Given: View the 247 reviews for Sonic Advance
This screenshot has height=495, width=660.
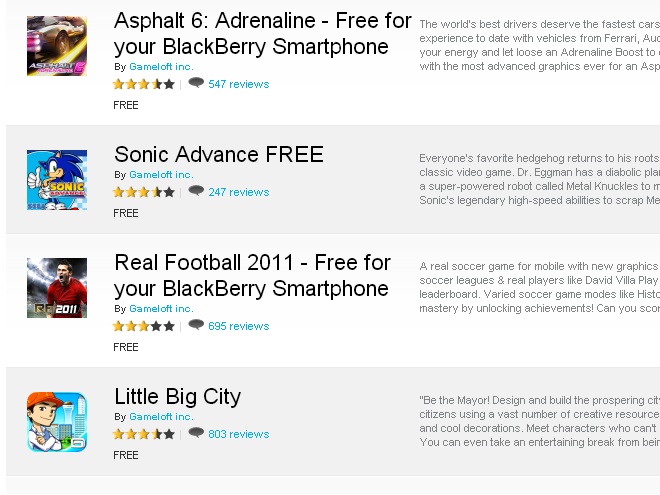Looking at the screenshot, I should [x=238, y=192].
